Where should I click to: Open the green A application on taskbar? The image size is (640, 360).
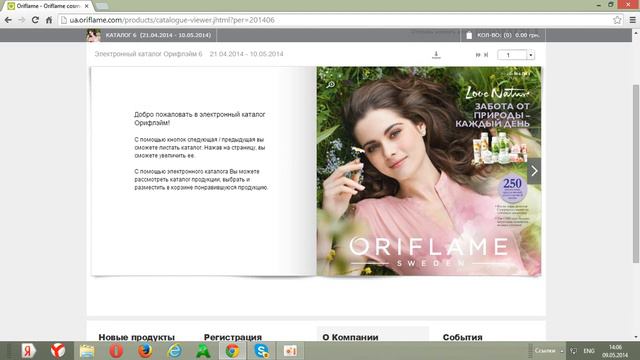pos(203,351)
